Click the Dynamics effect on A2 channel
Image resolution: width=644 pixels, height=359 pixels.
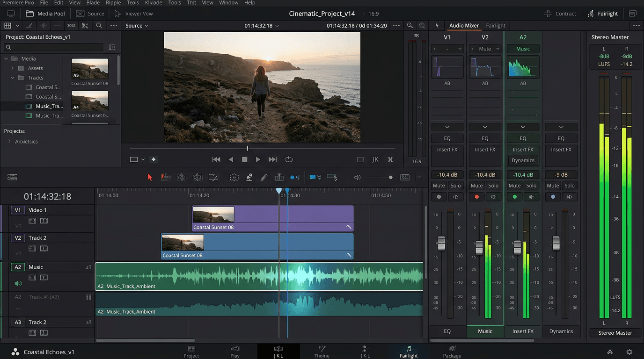523,160
